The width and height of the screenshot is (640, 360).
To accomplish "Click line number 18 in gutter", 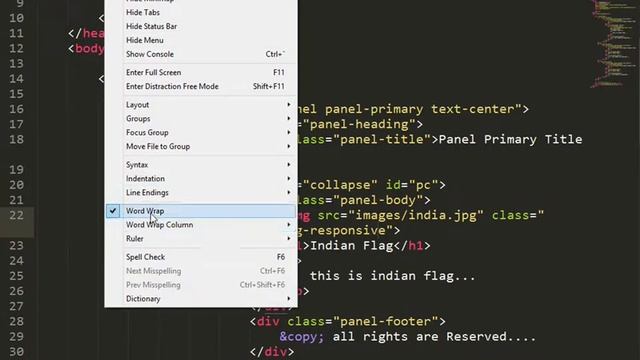I will pos(17,139).
